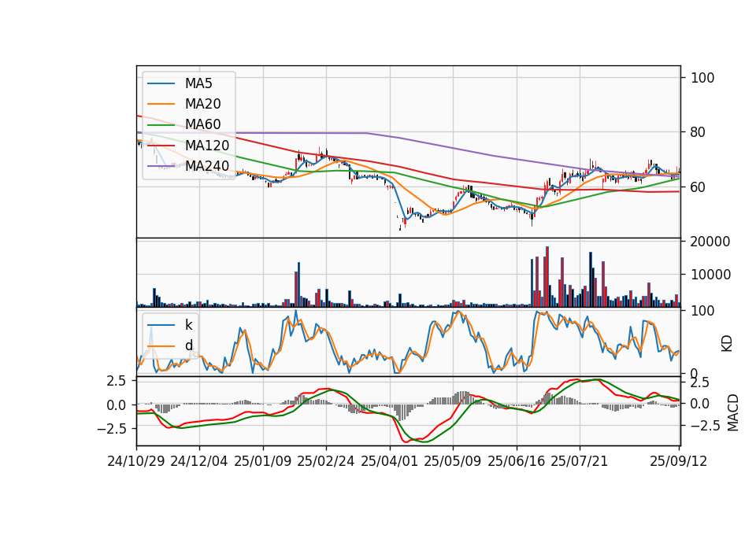Click the 100 tick label on price axis
Screen dimensions: 756x543
[x=702, y=78]
